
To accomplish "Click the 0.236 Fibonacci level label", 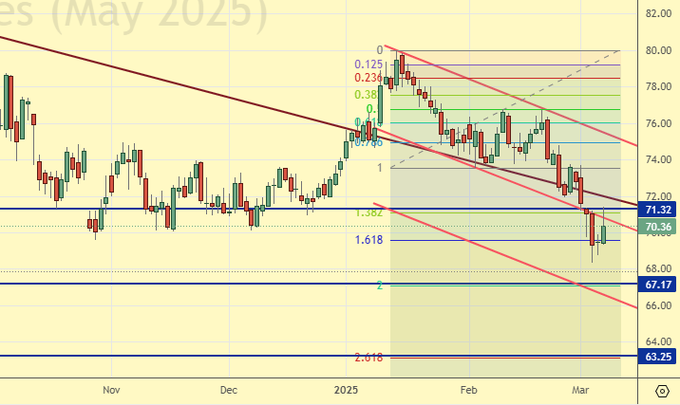I will [369, 77].
